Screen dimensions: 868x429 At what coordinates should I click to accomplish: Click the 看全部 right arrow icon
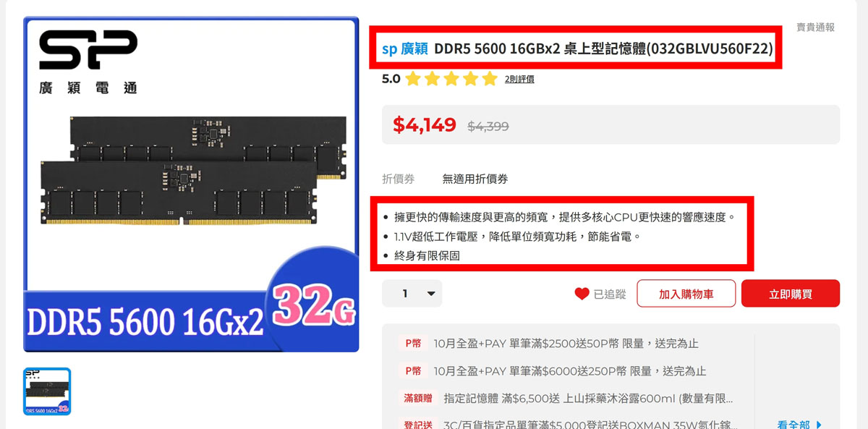(819, 425)
